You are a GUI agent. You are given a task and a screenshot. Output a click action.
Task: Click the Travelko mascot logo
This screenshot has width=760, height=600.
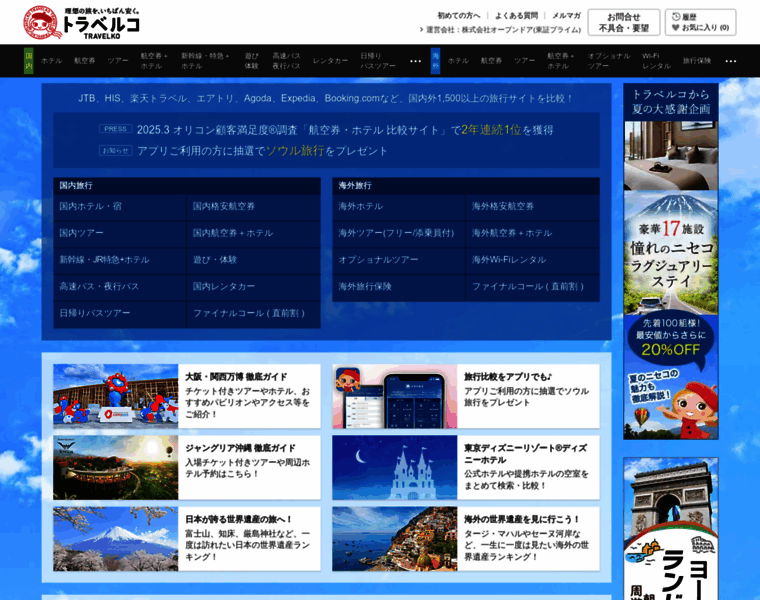(x=42, y=22)
